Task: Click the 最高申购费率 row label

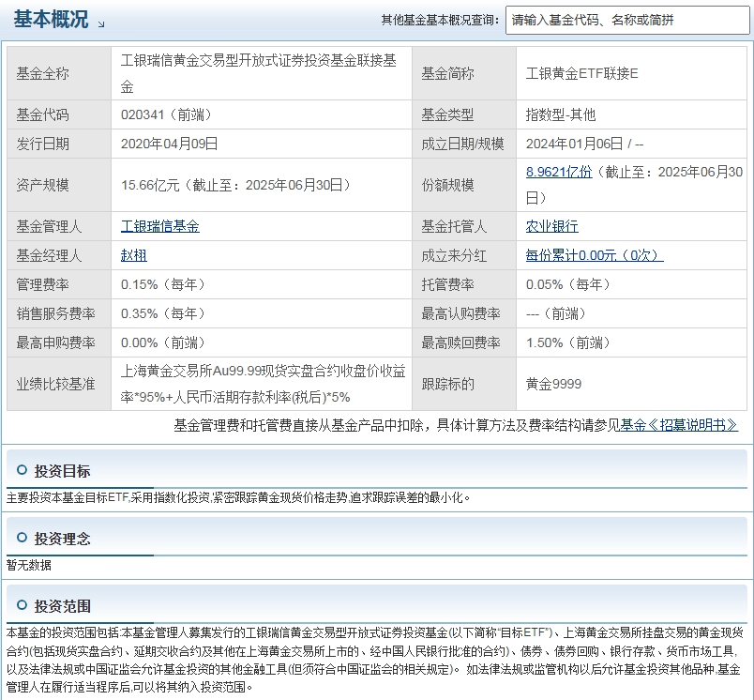Action: [55, 342]
